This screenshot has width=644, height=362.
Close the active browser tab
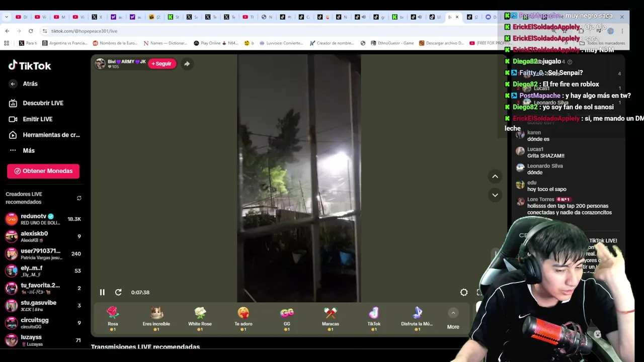457,17
